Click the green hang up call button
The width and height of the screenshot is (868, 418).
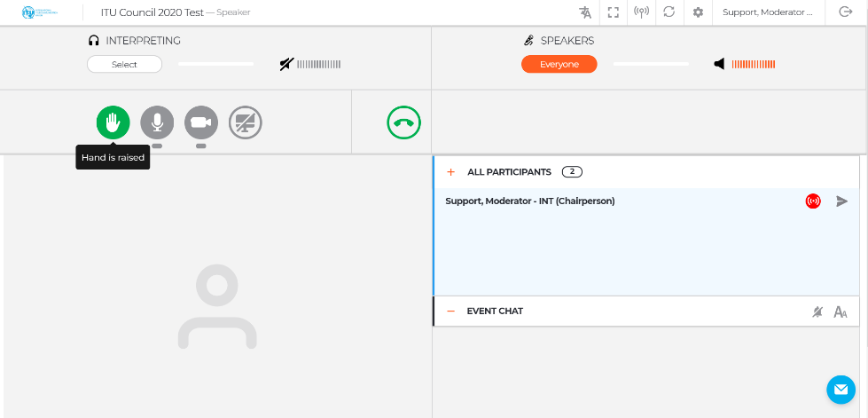click(x=404, y=122)
